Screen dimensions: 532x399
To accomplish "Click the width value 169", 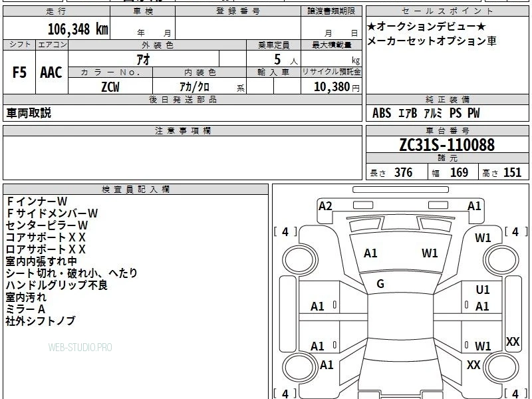I will tap(459, 172).
